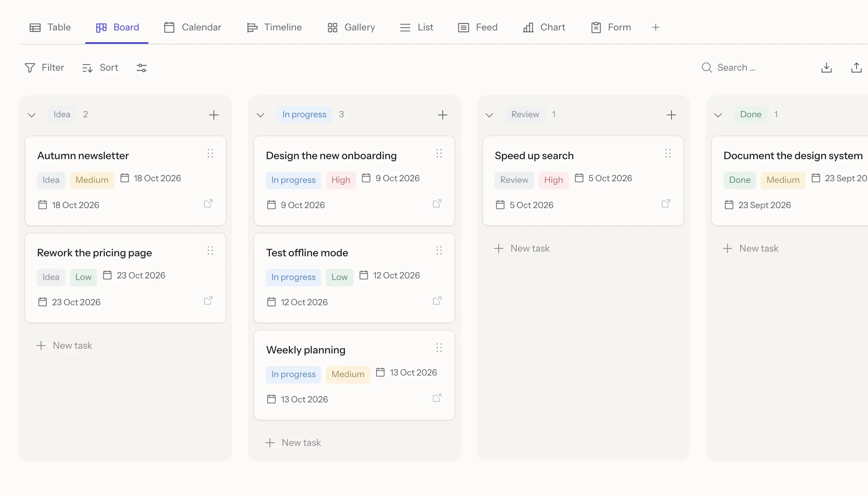Collapse the Review column
Viewport: 868px width, 496px height.
click(x=489, y=115)
